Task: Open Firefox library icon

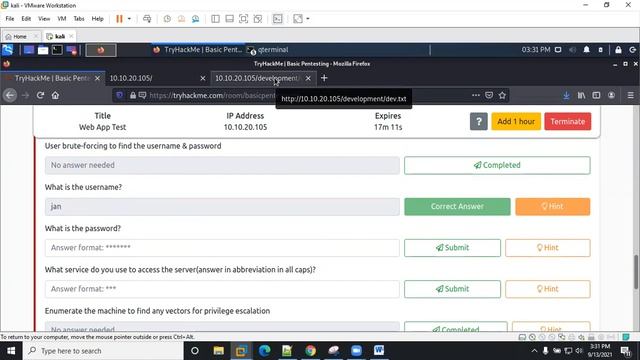Action: [581, 95]
